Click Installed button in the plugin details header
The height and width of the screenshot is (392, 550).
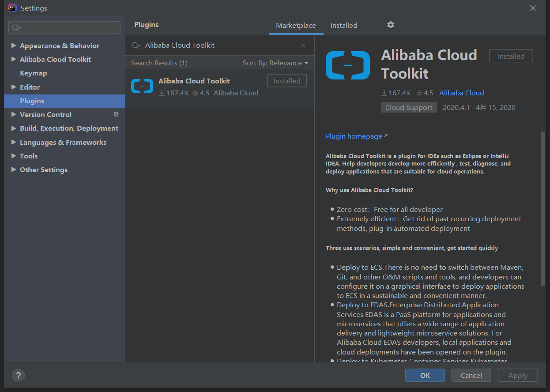click(511, 56)
